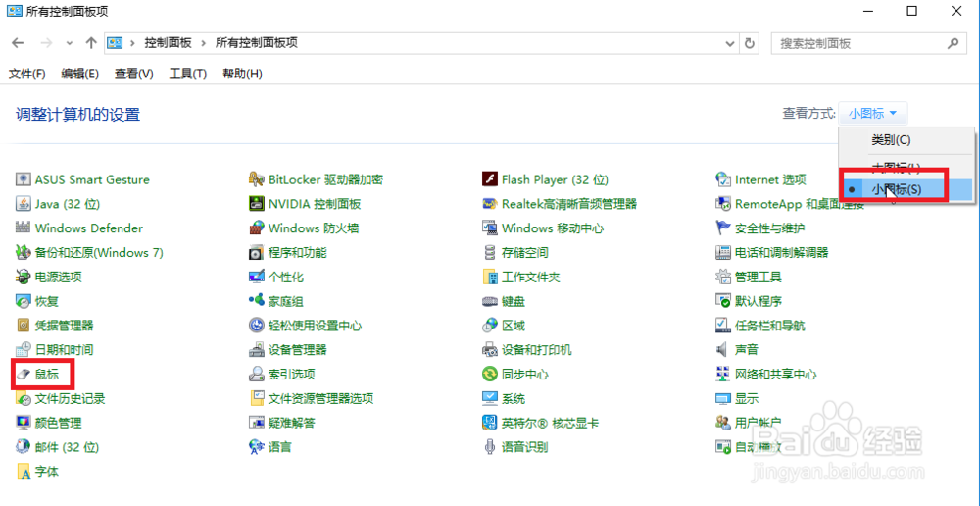980x506 pixels.
Task: Open the 语言 icon
Action: (256, 446)
